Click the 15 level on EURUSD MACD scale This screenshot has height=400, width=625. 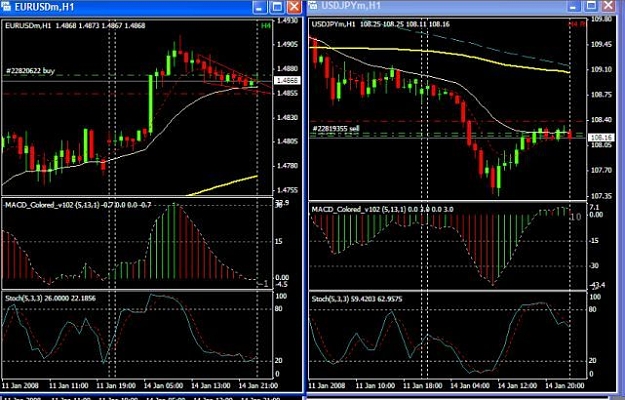click(x=279, y=241)
